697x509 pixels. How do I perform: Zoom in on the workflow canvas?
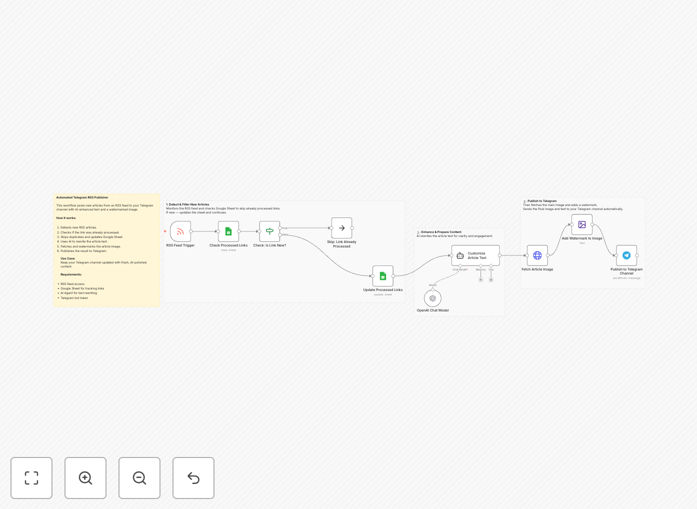click(x=85, y=478)
